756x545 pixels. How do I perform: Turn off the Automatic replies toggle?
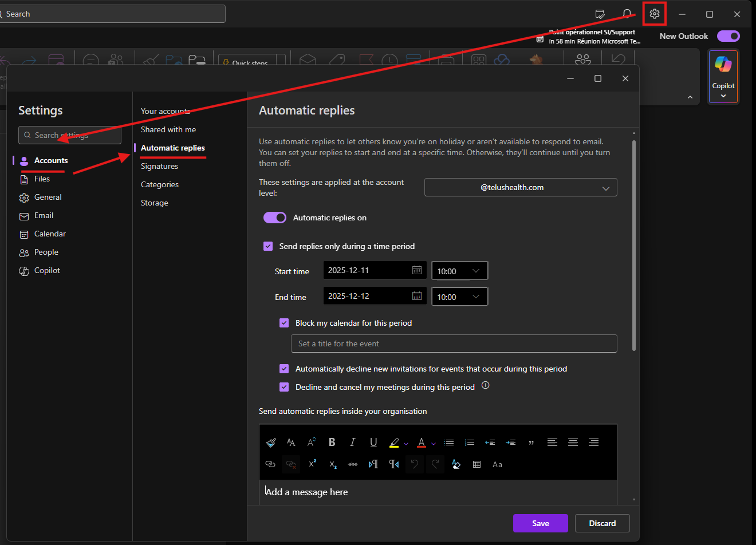(x=275, y=218)
